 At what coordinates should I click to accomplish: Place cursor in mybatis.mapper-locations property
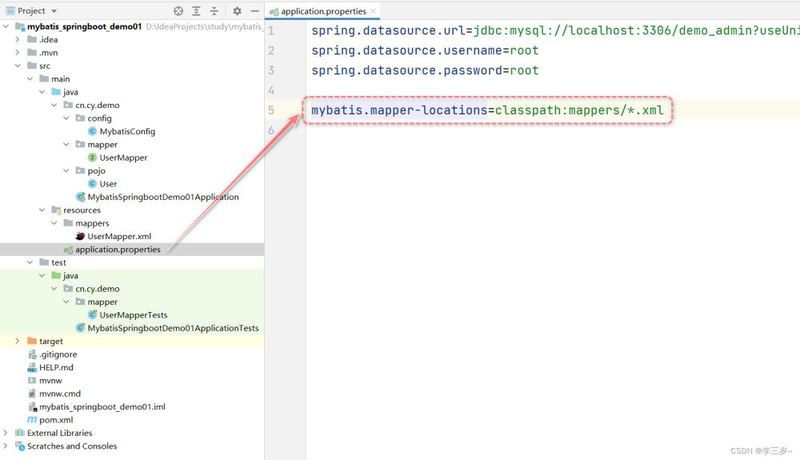click(399, 110)
